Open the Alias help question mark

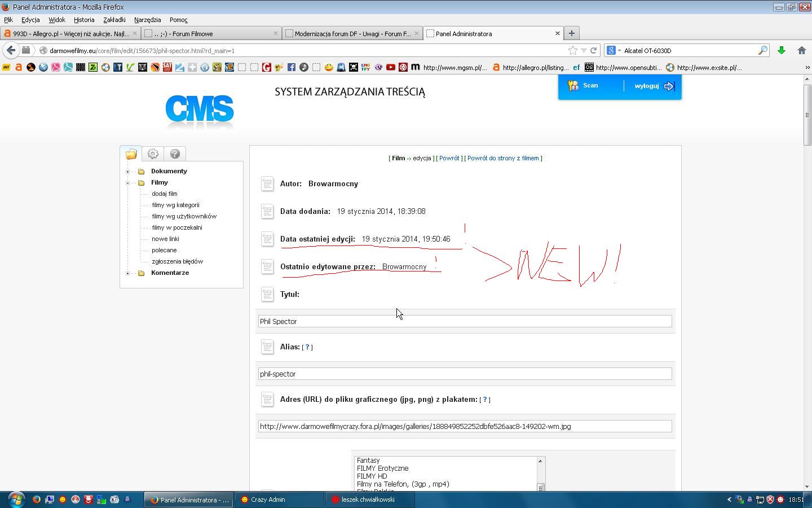pos(307,347)
